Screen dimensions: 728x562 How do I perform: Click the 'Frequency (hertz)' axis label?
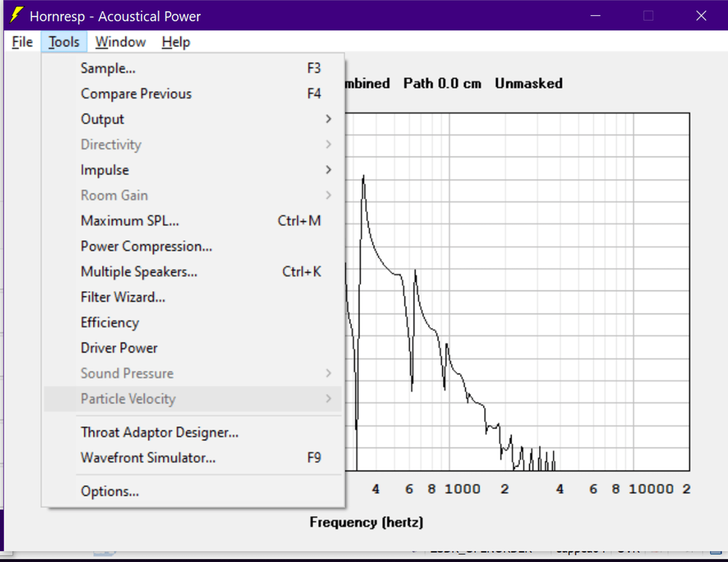tap(366, 522)
